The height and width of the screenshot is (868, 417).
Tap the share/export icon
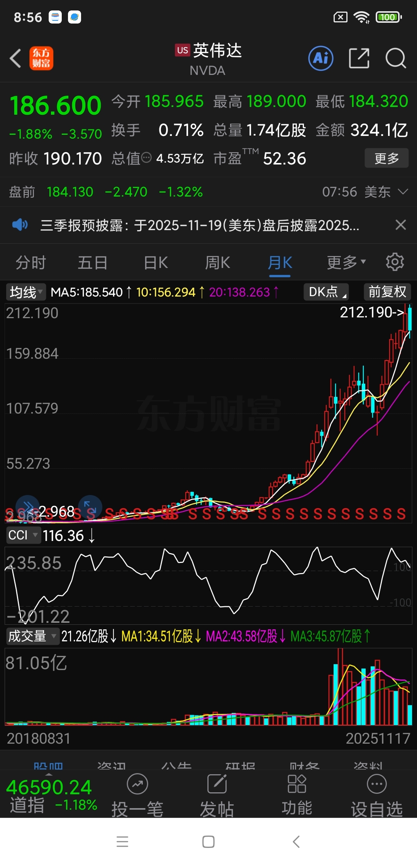[x=359, y=58]
